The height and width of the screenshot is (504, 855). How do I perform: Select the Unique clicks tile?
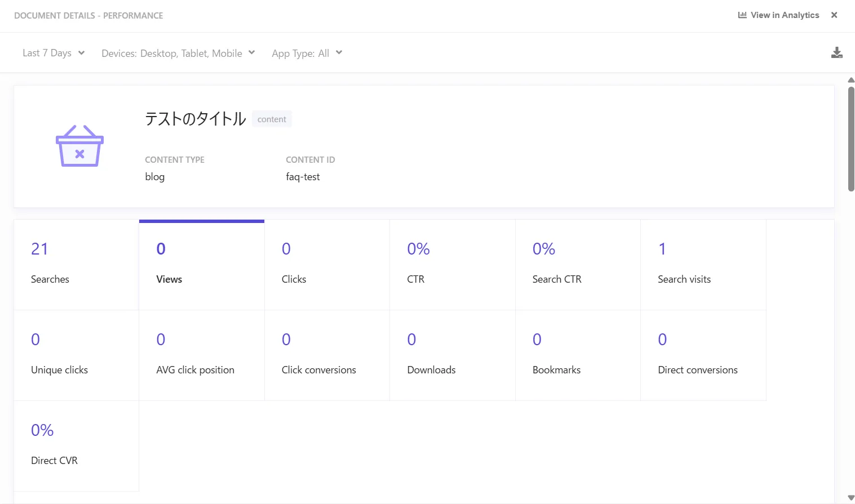76,355
